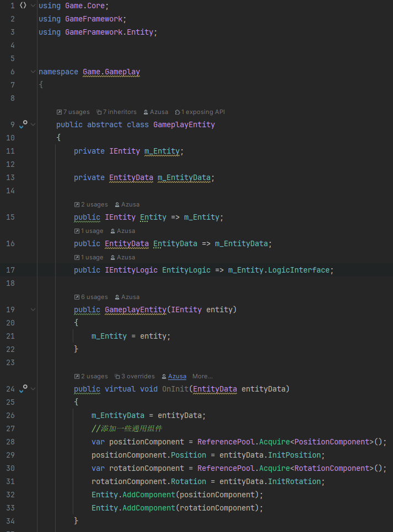Click the '2 usages' hint above Entity property
Image resolution: width=393 pixels, height=532 pixels.
click(x=91, y=204)
